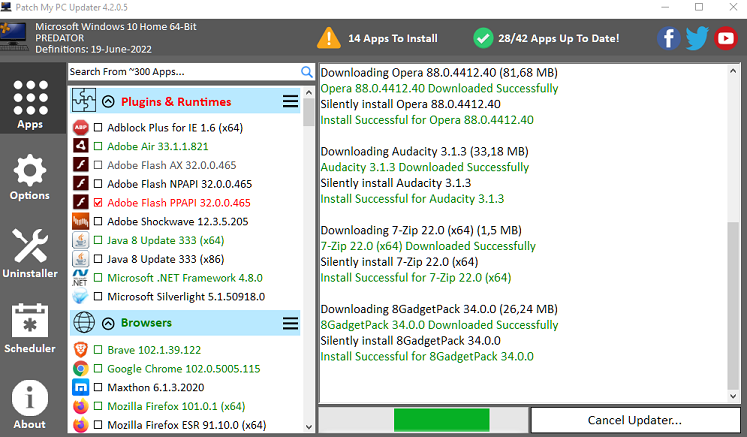Collapse the Browsers category
This screenshot has width=747, height=437.
pyautogui.click(x=108, y=323)
